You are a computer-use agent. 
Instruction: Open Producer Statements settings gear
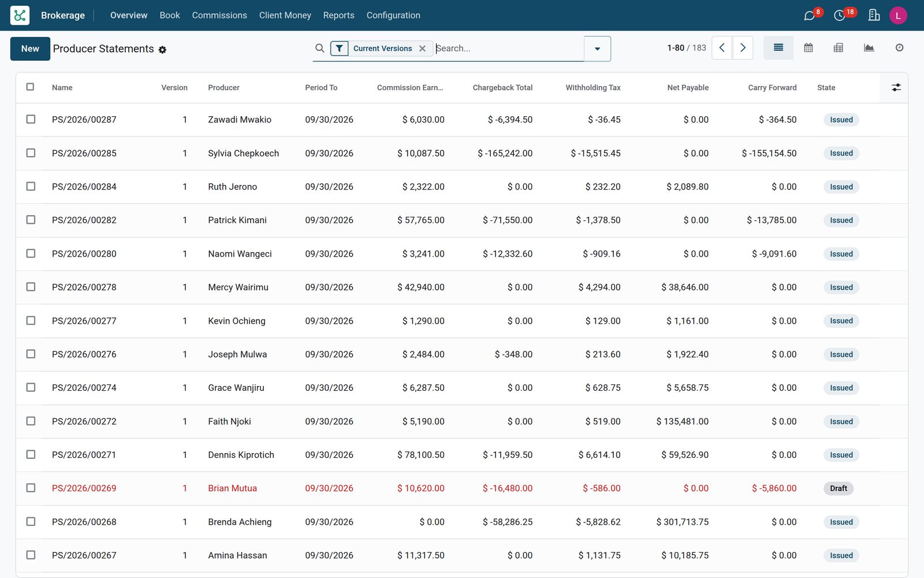162,50
